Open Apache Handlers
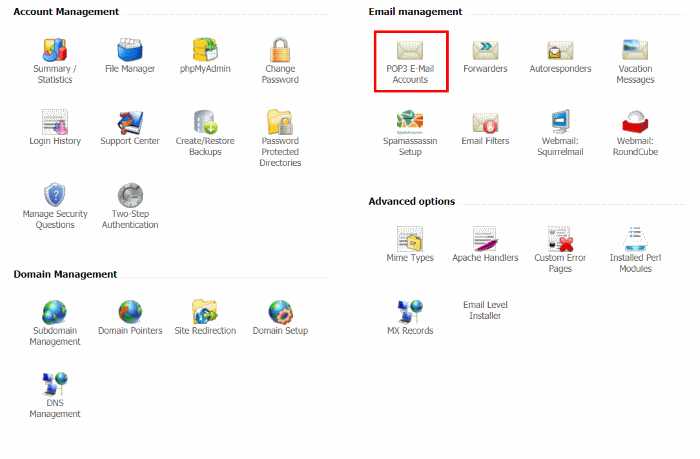Screen dimensions: 700x459 (x=485, y=239)
